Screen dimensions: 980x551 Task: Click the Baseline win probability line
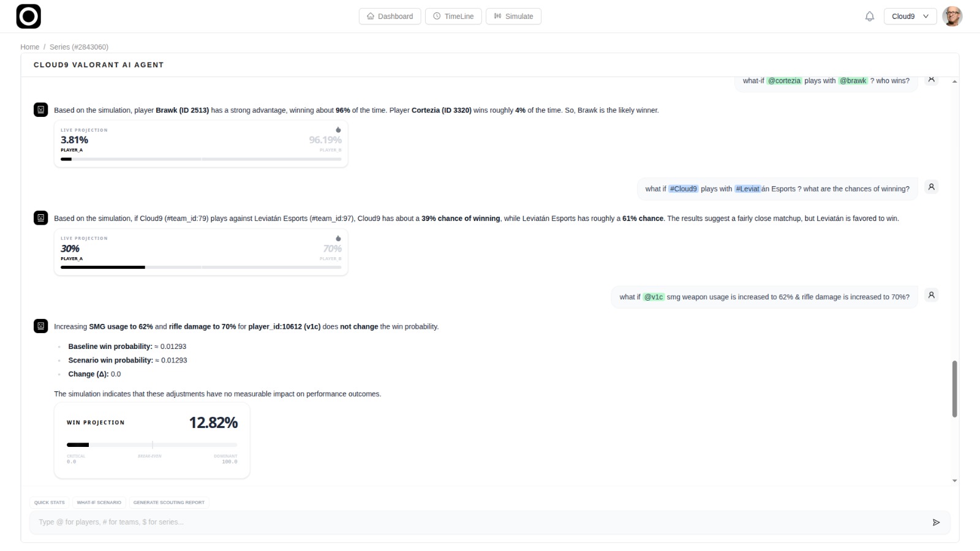click(127, 347)
